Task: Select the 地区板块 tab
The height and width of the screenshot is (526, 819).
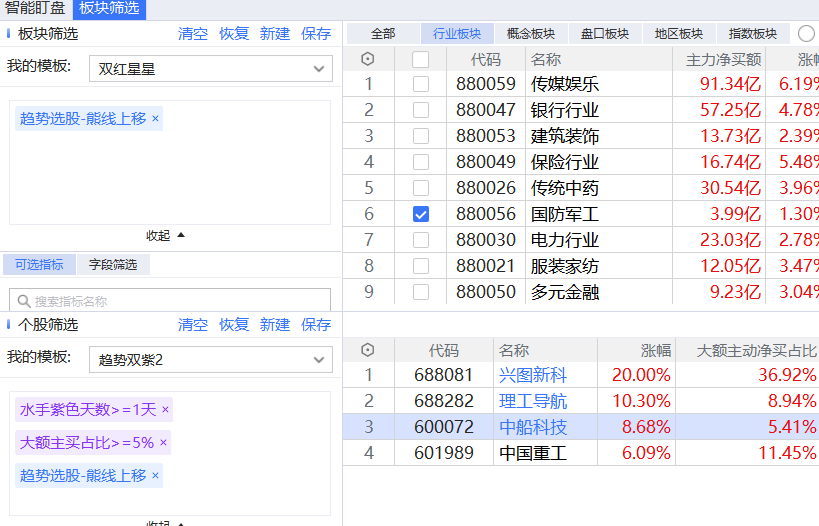Action: (679, 34)
